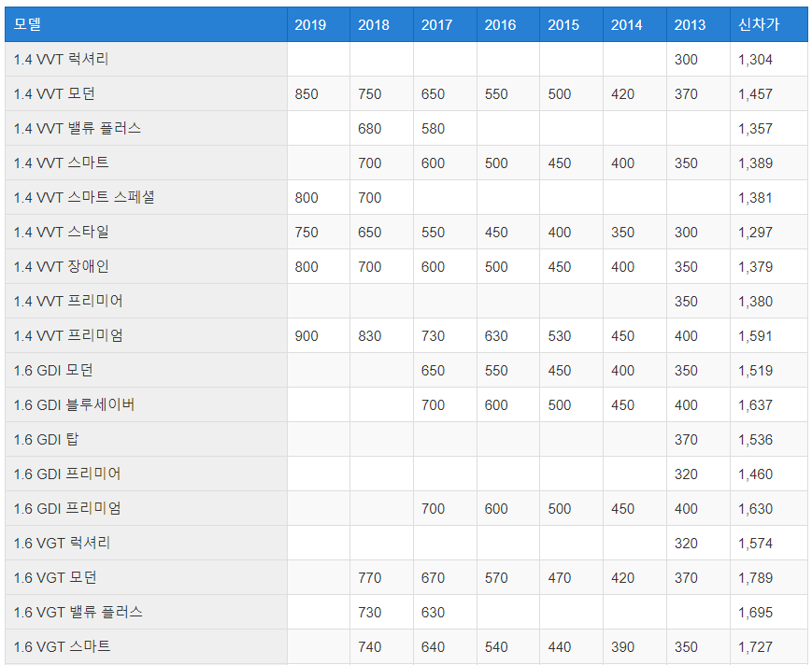Click new-car price 1,591 in 1.4 VVT 프리미엄 row
This screenshot has height=665, width=812.
755,336
